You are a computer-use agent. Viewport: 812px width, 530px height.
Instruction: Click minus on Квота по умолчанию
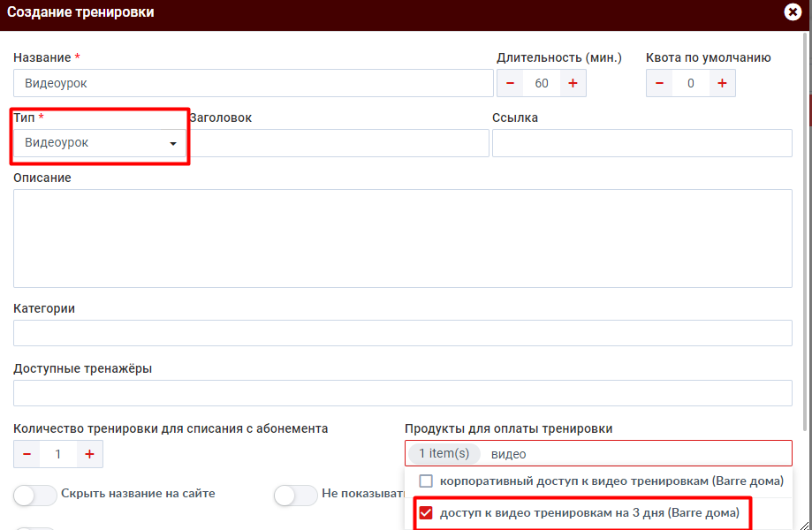(x=660, y=83)
